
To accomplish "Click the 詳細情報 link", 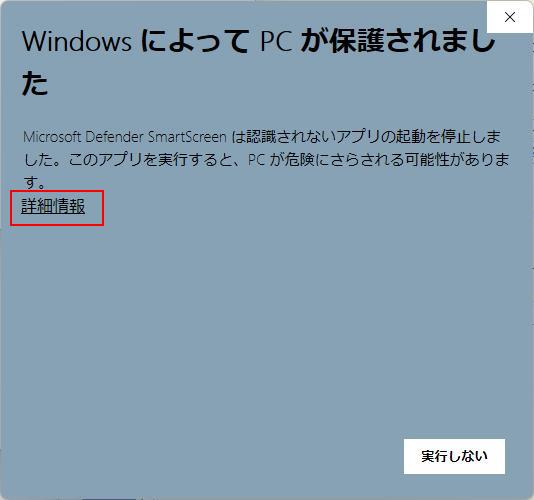I will point(53,206).
